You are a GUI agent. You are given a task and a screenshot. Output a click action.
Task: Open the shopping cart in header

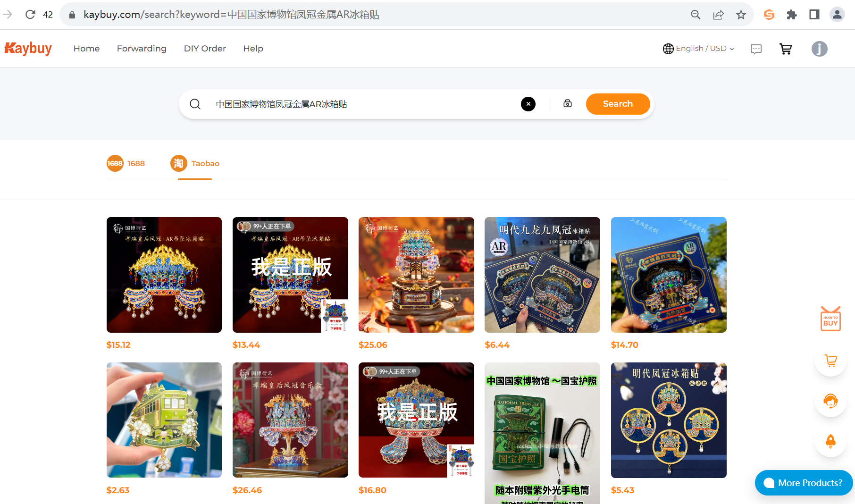coord(786,49)
